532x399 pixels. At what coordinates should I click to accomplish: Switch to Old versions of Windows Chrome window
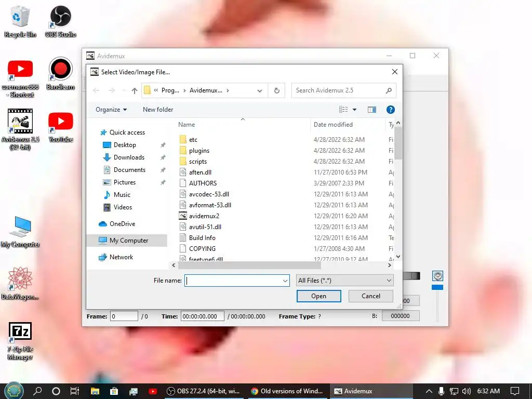coord(287,391)
